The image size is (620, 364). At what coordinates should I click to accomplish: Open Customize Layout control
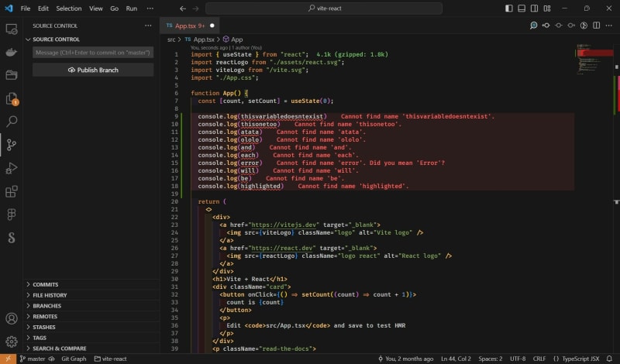pos(547,9)
